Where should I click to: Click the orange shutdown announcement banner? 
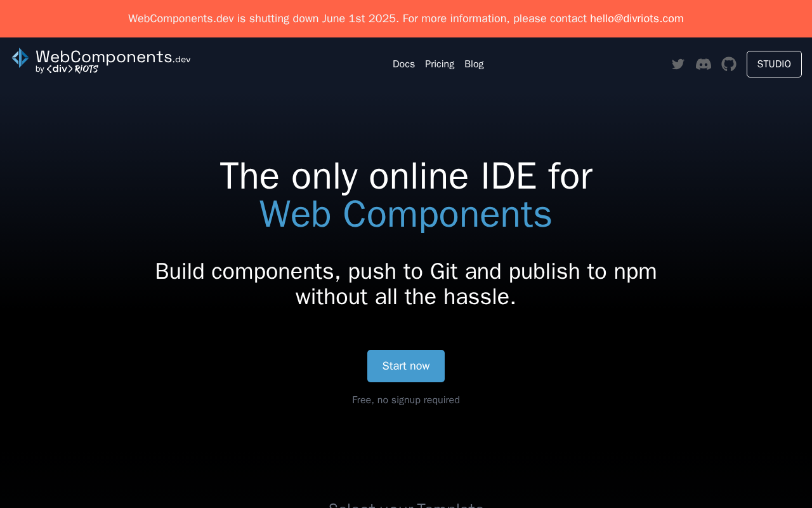(406, 18)
